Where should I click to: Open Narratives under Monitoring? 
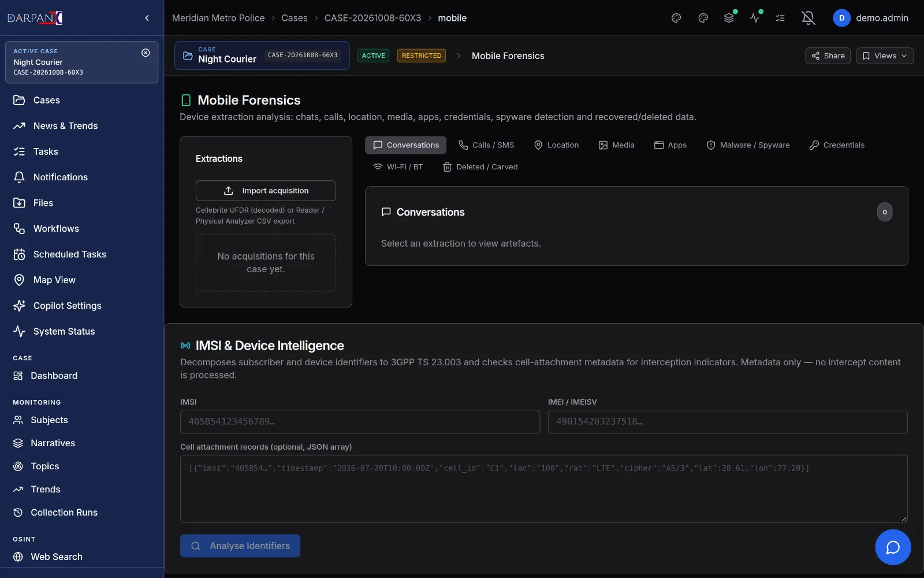82,443
